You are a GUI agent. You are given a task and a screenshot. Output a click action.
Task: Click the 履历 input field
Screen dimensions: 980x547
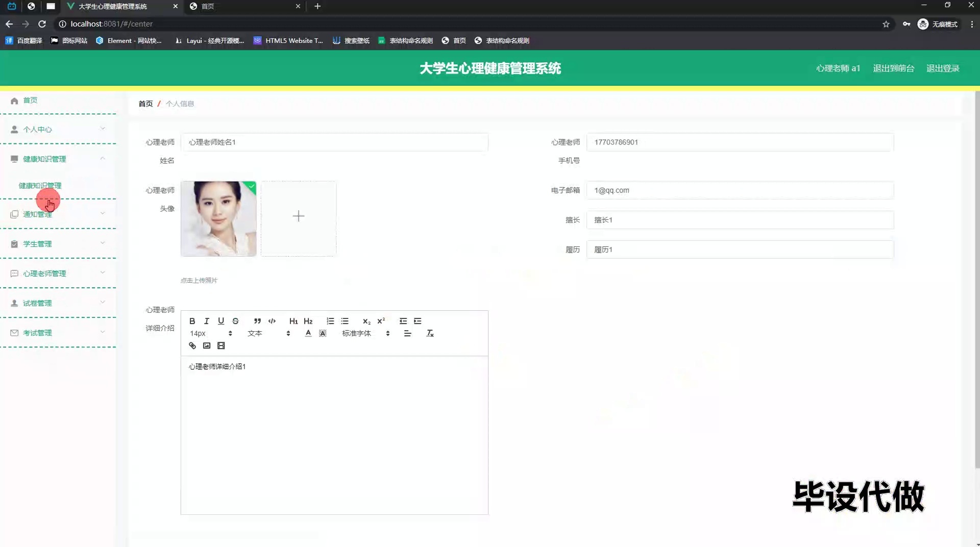740,250
